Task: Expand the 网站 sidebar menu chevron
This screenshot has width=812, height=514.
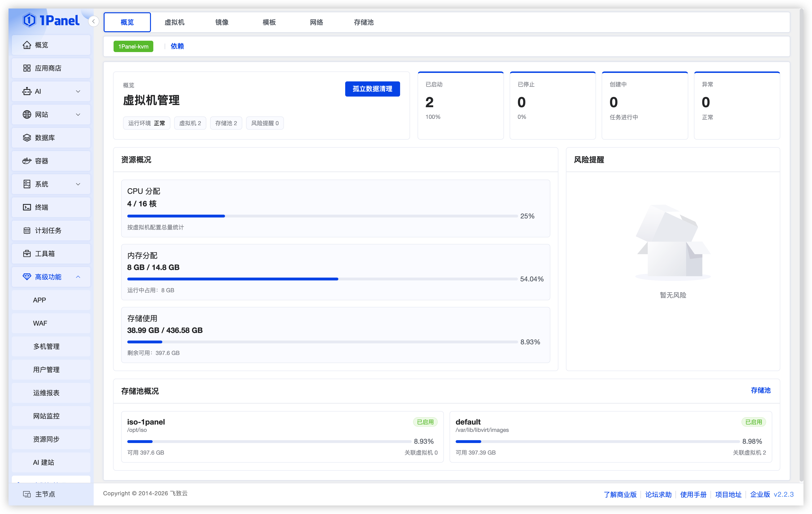Action: (x=78, y=115)
